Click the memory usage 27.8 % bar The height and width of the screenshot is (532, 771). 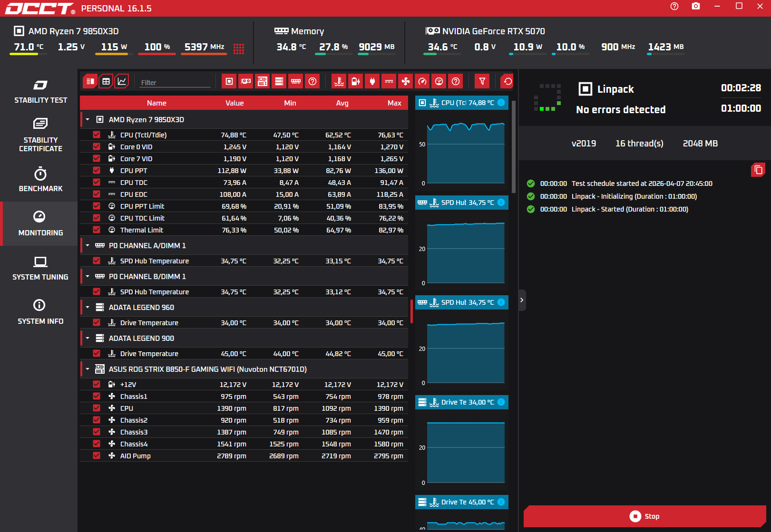pyautogui.click(x=333, y=54)
